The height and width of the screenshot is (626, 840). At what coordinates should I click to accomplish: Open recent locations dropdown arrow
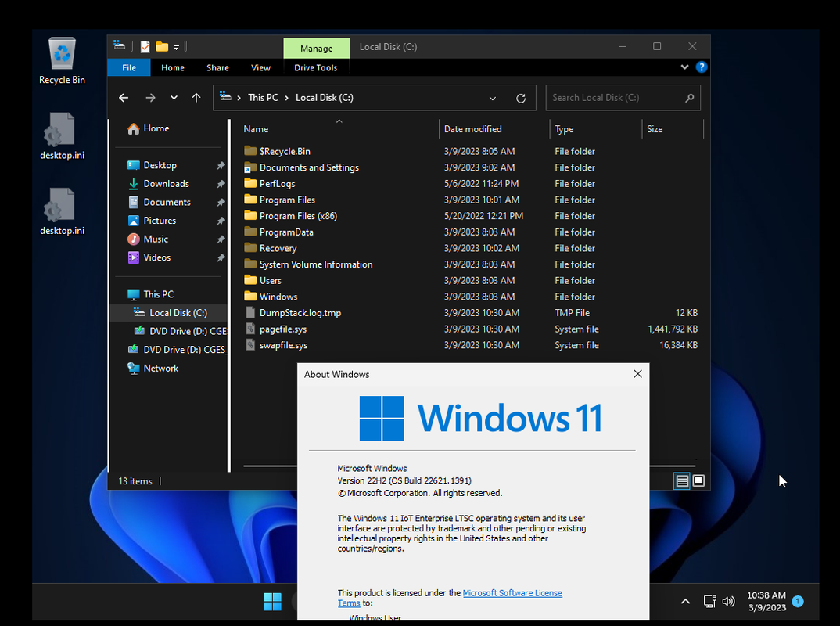pyautogui.click(x=174, y=98)
